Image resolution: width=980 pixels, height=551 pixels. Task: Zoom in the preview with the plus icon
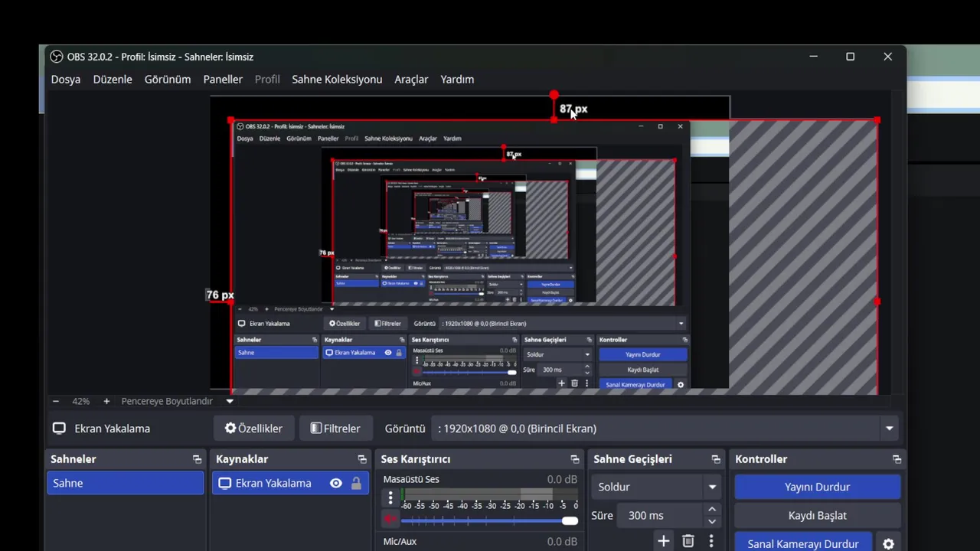(x=106, y=401)
